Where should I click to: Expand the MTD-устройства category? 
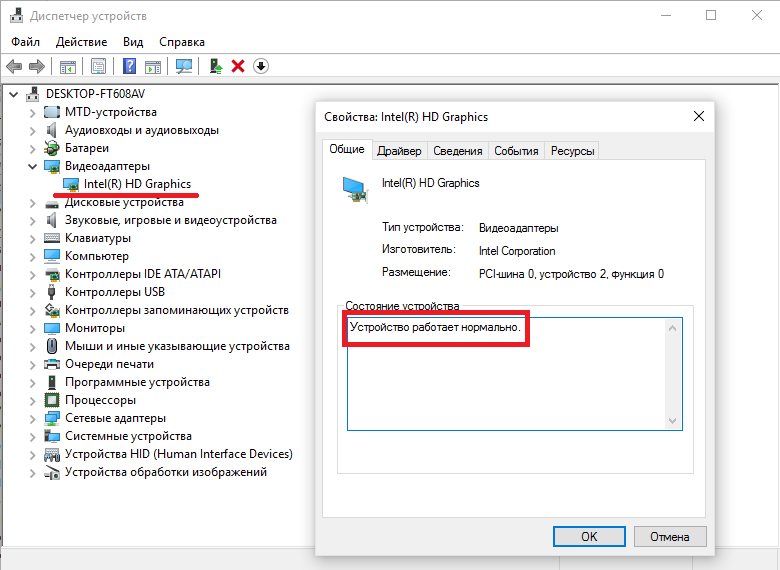click(x=33, y=113)
